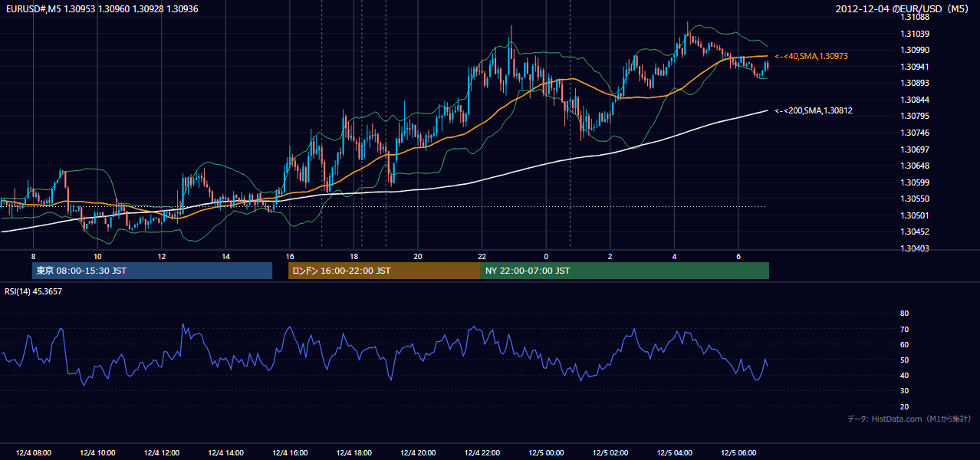Viewport: 980px width, 460px height.
Task: Click the 東京 08:00-15:30 JST session bar
Action: point(152,271)
